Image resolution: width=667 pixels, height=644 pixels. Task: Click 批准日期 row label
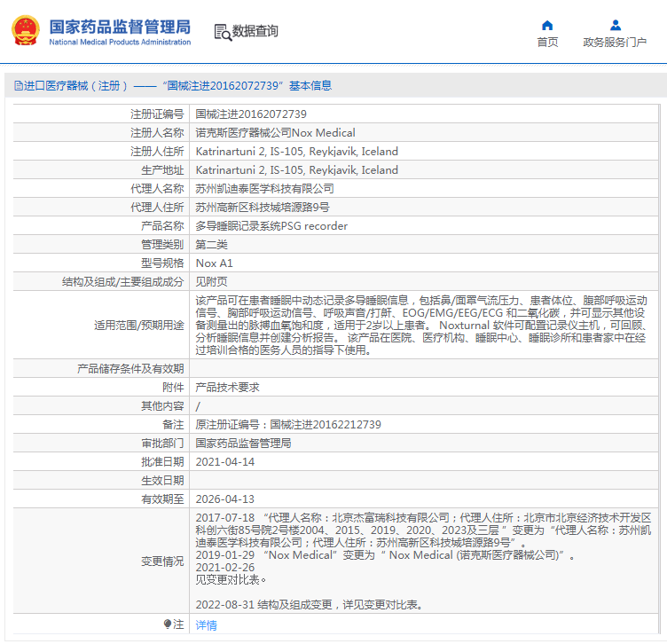[162, 462]
